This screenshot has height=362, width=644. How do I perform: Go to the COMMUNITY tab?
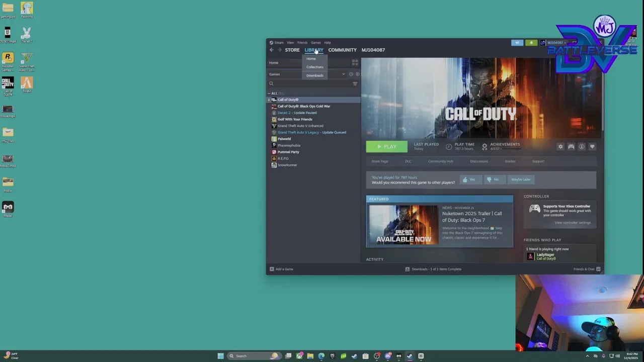tap(342, 50)
